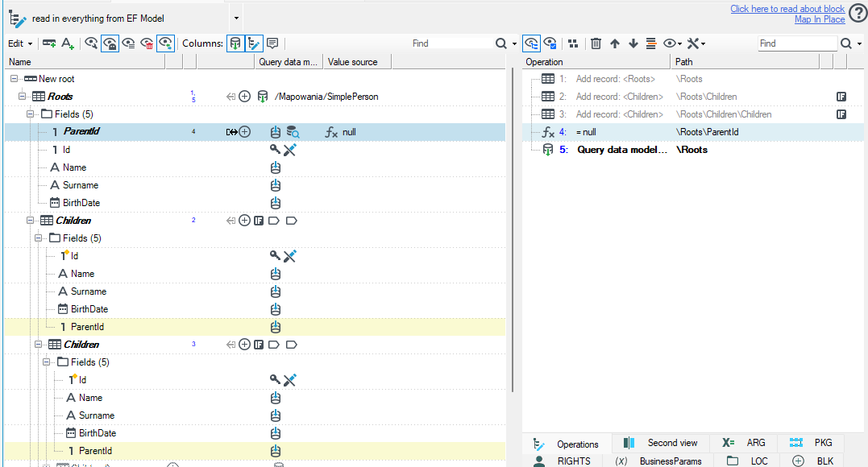Collapse the Roots node in the tree
Image resolution: width=868 pixels, height=467 pixels.
coord(22,97)
